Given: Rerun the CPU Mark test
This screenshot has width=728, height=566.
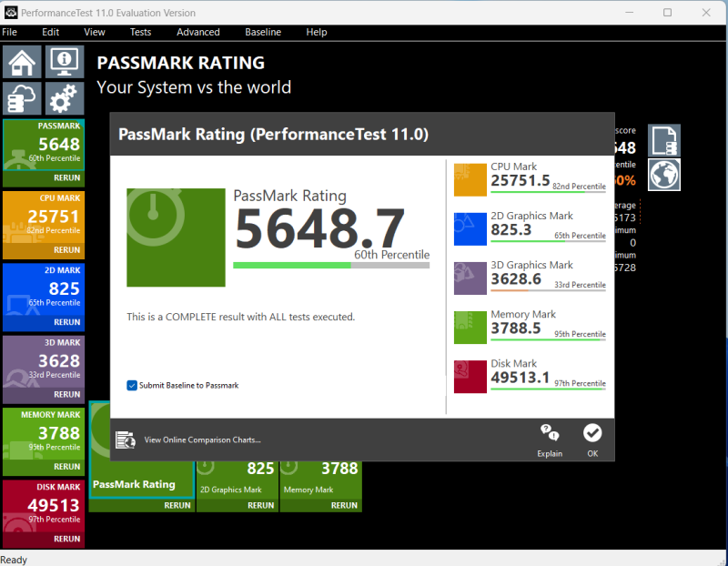Looking at the screenshot, I should coord(66,249).
